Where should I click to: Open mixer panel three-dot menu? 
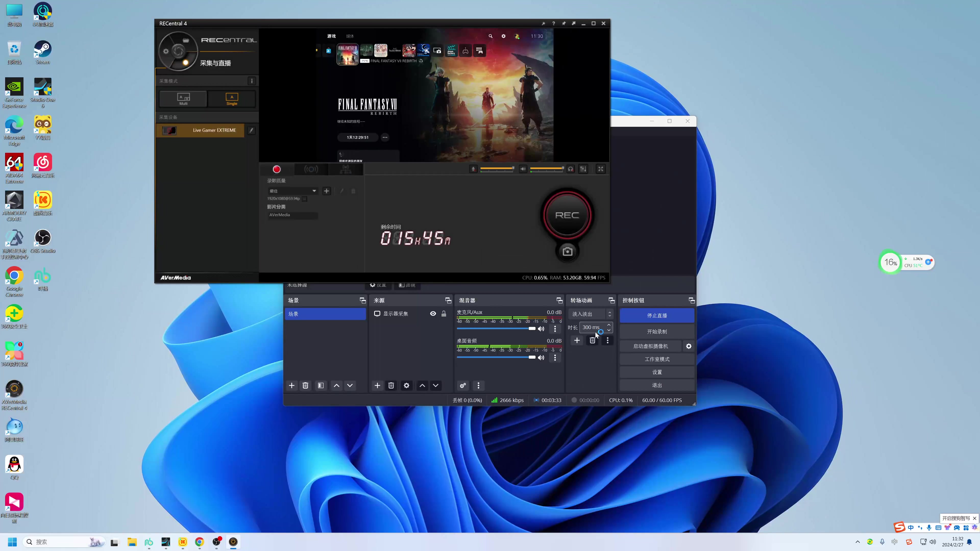479,386
